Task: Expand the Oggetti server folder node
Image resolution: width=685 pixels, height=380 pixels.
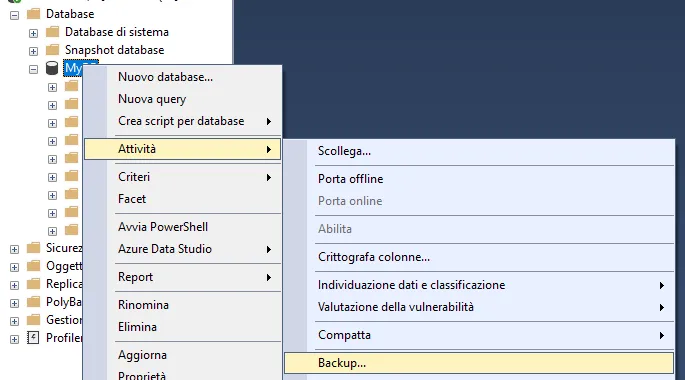Action: pyautogui.click(x=14, y=267)
